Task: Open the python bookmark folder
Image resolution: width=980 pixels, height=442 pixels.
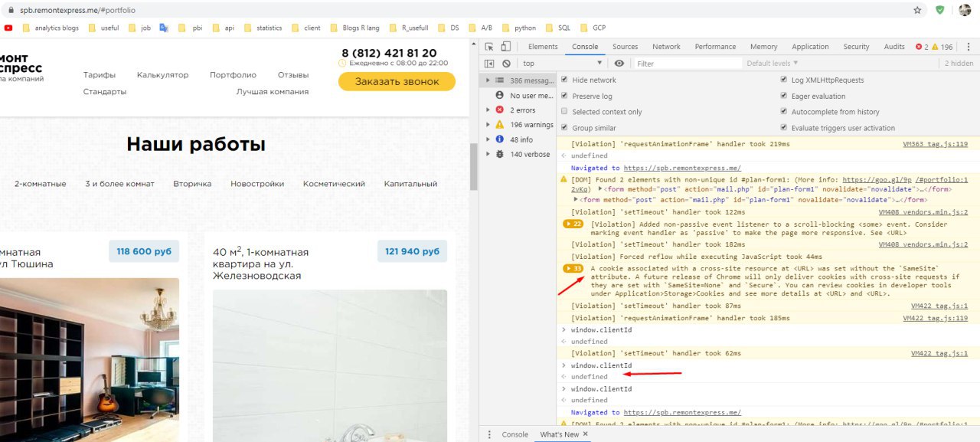Action: pos(519,28)
